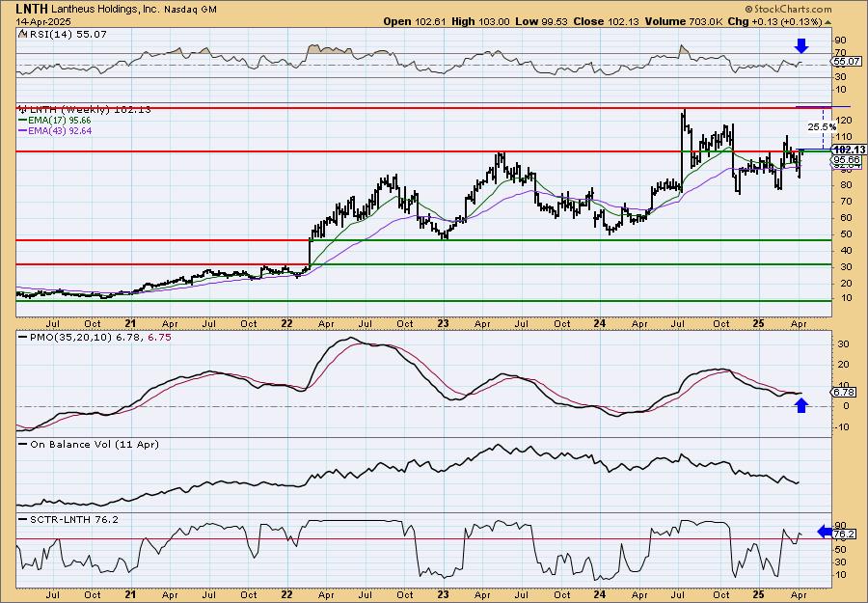The height and width of the screenshot is (603, 868).
Task: Click the EMA(43) 92.64 legend entry
Action: [55, 130]
